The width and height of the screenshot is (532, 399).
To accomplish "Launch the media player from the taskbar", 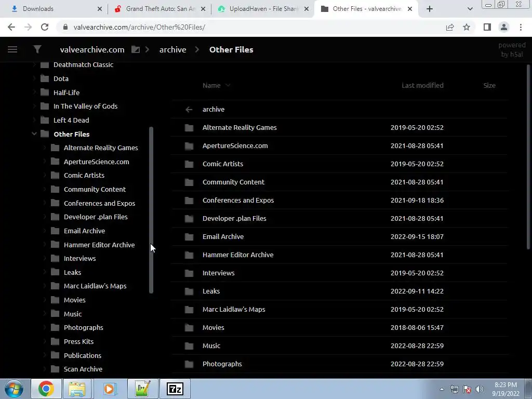I will [110, 389].
